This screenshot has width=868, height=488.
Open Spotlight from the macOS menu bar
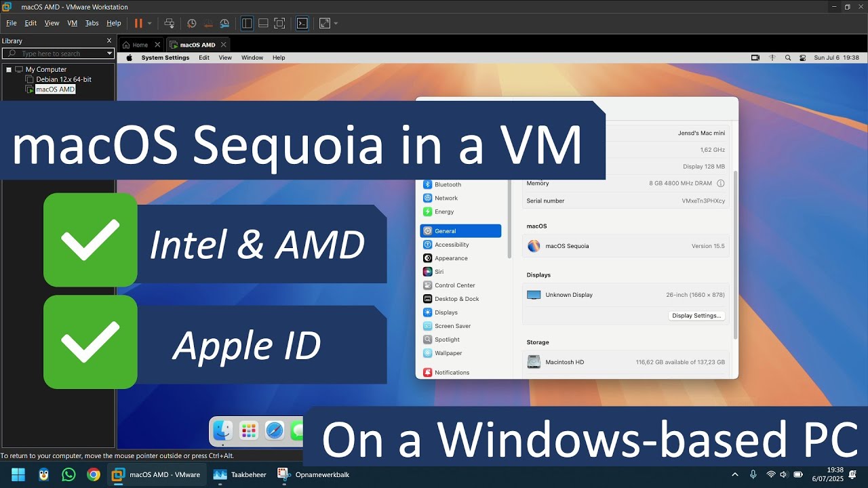point(787,58)
